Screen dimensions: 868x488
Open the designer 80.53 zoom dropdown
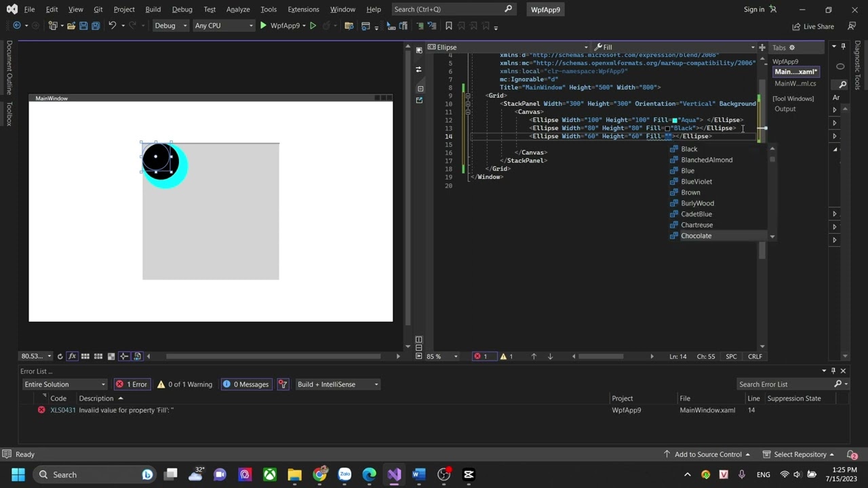36,357
